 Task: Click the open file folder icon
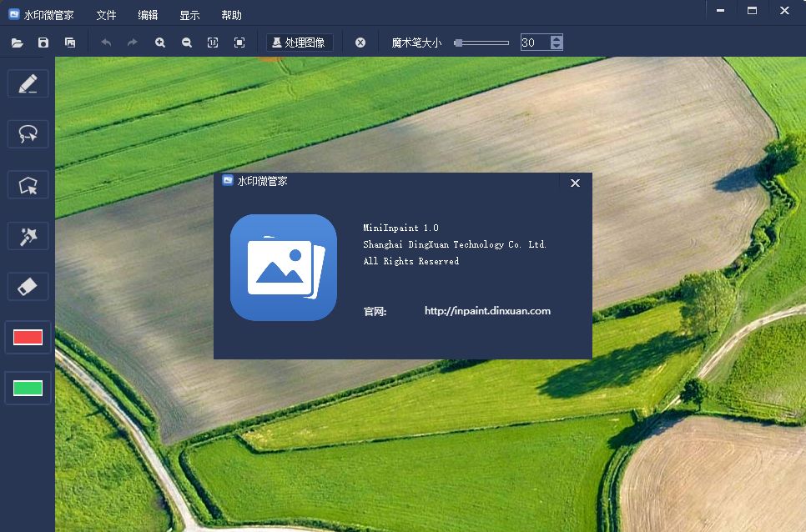coord(17,43)
